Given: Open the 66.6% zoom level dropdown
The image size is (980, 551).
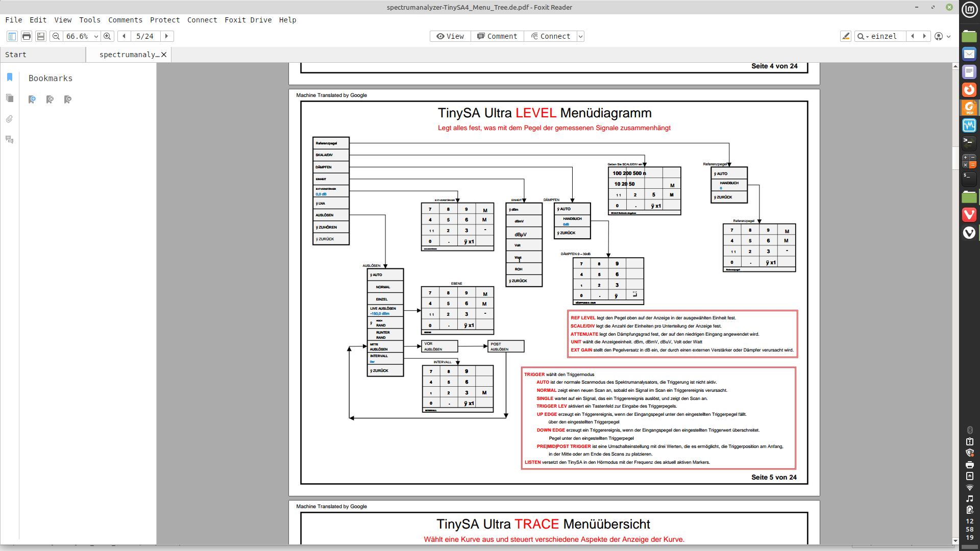Looking at the screenshot, I should [96, 36].
